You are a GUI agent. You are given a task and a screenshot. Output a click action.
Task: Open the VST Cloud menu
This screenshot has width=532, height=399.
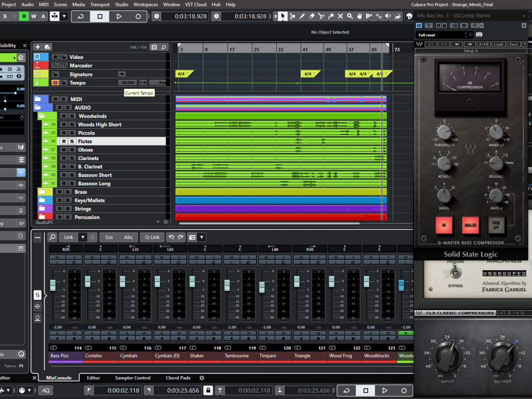(196, 4)
